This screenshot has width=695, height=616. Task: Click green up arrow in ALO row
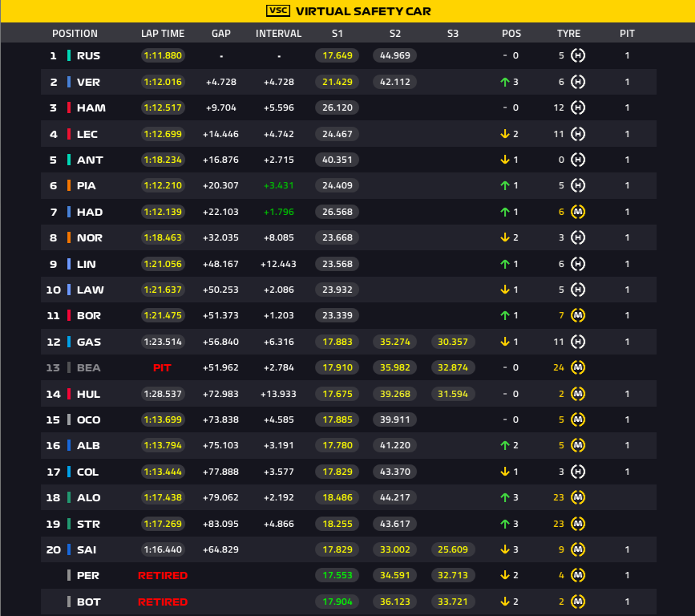point(505,497)
